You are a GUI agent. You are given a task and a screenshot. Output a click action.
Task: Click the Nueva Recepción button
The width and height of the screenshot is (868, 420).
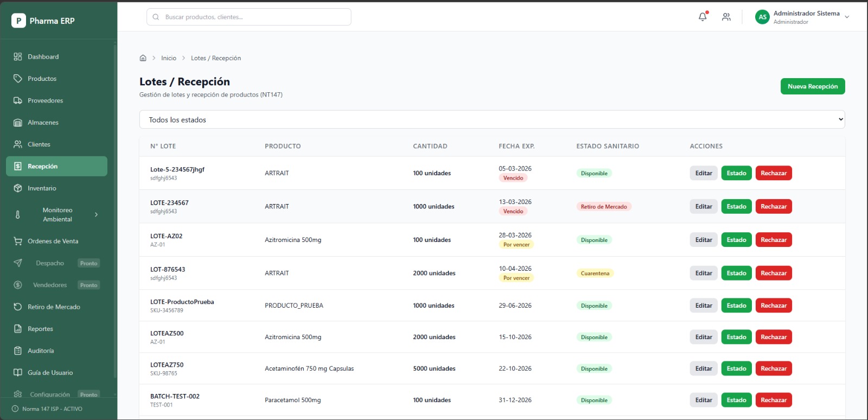812,86
